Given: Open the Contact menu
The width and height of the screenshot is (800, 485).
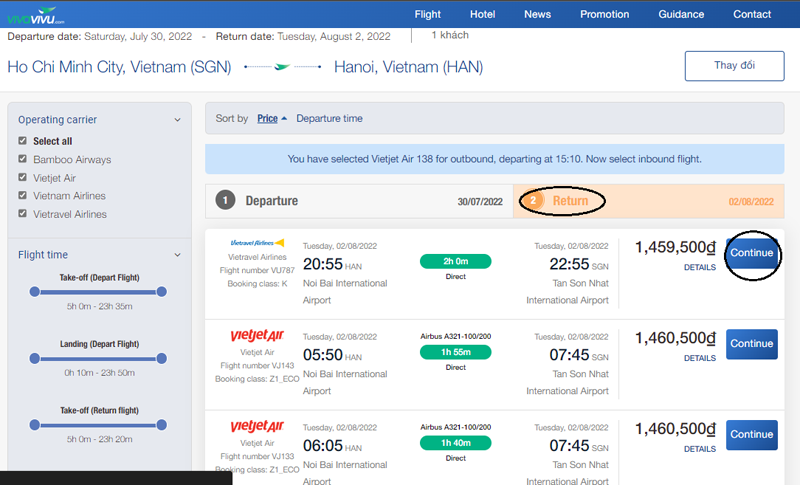Looking at the screenshot, I should coord(752,14).
